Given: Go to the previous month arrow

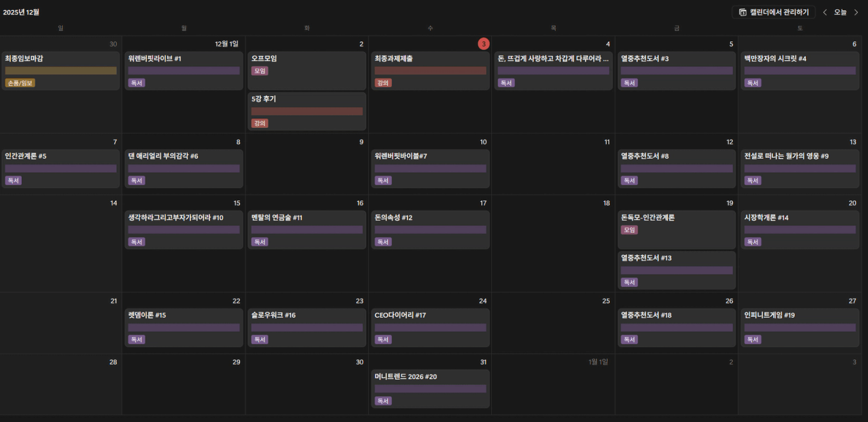Looking at the screenshot, I should (x=825, y=13).
